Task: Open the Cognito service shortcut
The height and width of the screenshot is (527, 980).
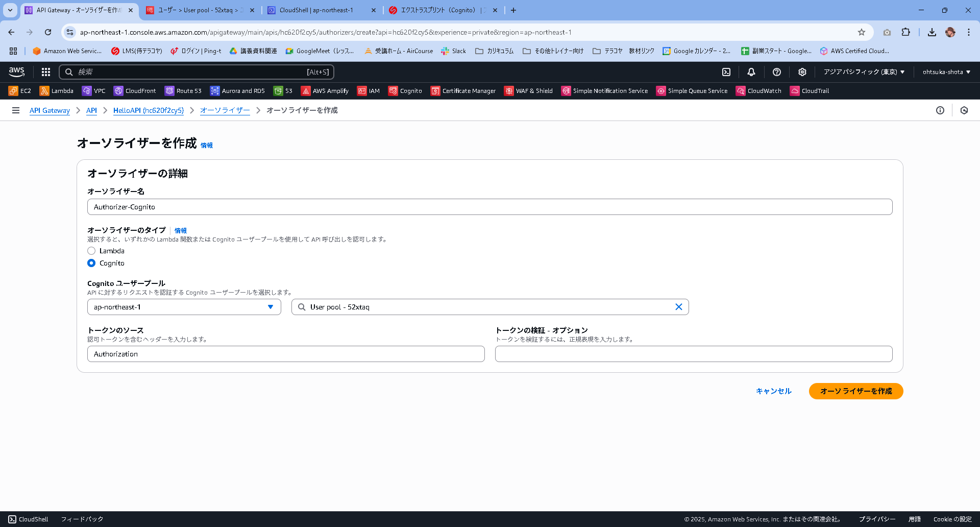Action: click(405, 90)
